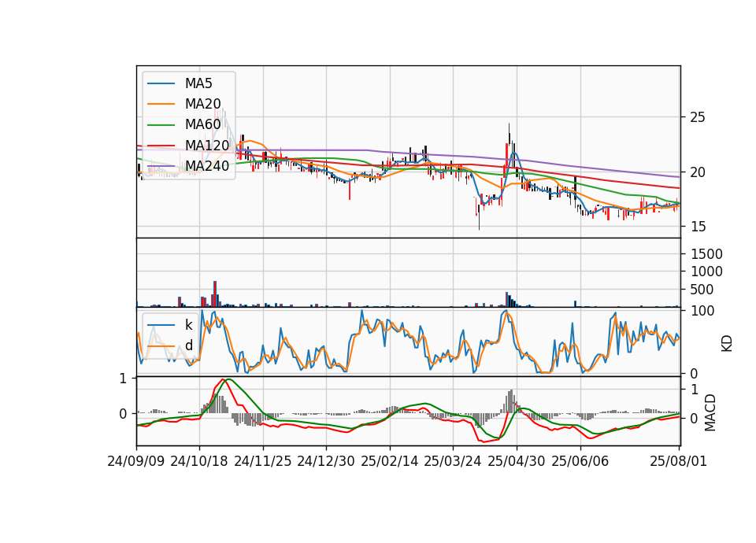Click the MA120 legend label

click(207, 145)
